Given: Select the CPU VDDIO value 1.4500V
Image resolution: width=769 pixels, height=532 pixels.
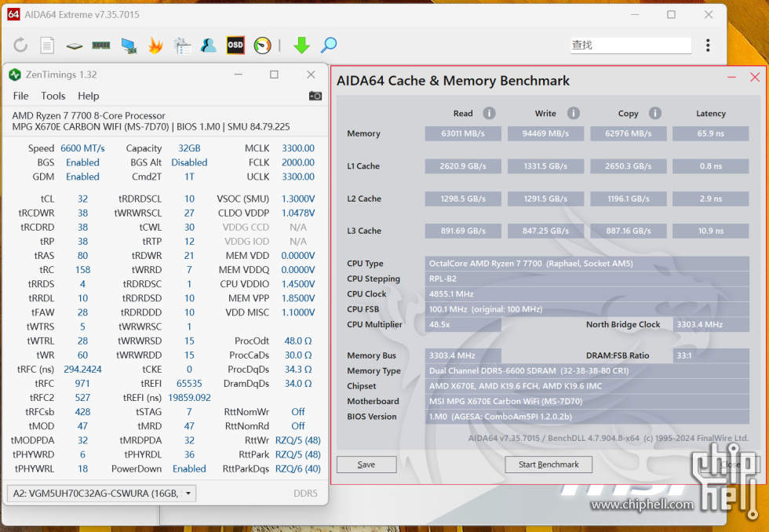Looking at the screenshot, I should (x=297, y=284).
